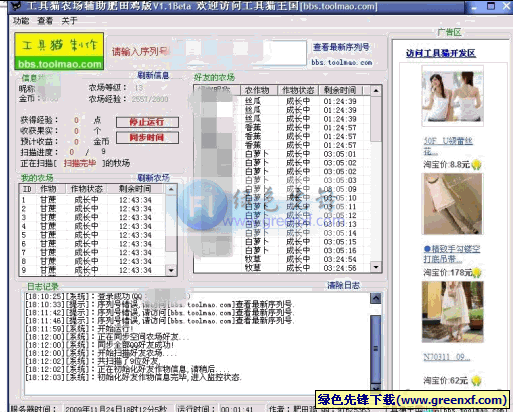Open the two women ad thumbnail
Screen dimensions: 513x412
coord(452,96)
